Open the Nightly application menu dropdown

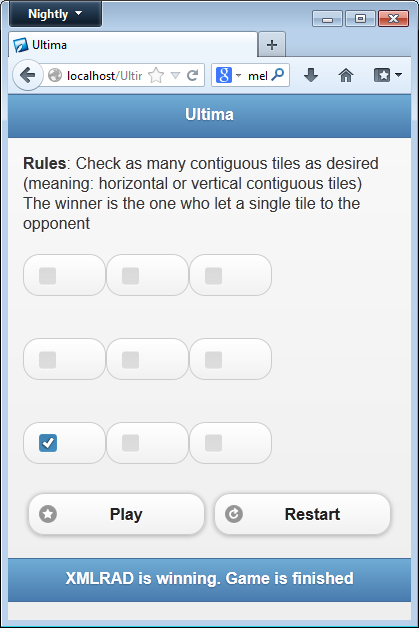(55, 14)
